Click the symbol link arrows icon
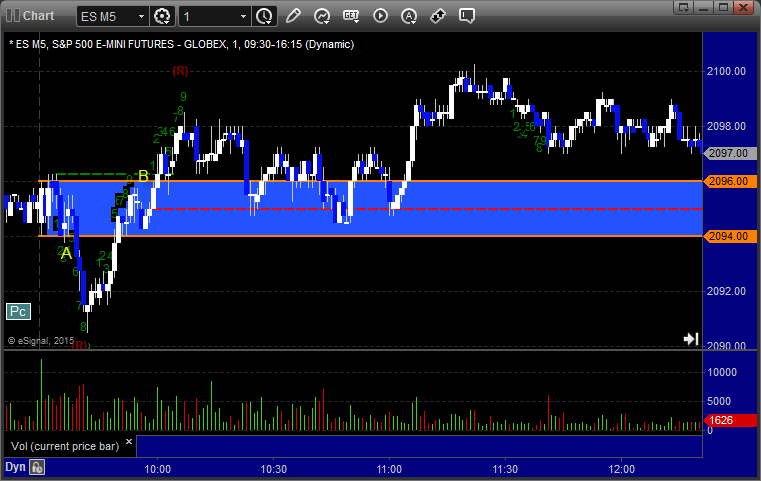 [x=438, y=16]
